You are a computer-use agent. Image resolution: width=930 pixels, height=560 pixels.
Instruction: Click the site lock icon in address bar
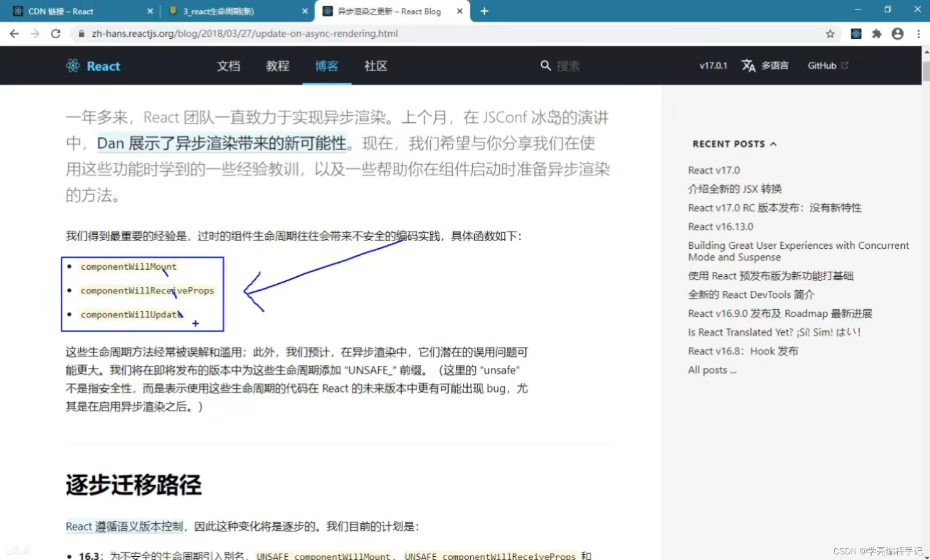pos(81,34)
